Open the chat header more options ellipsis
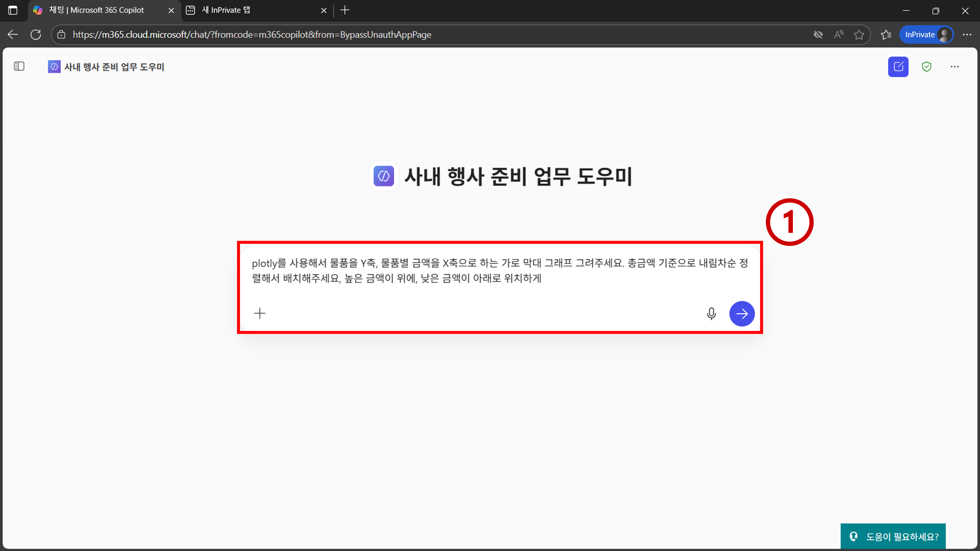980x551 pixels. pyautogui.click(x=955, y=67)
